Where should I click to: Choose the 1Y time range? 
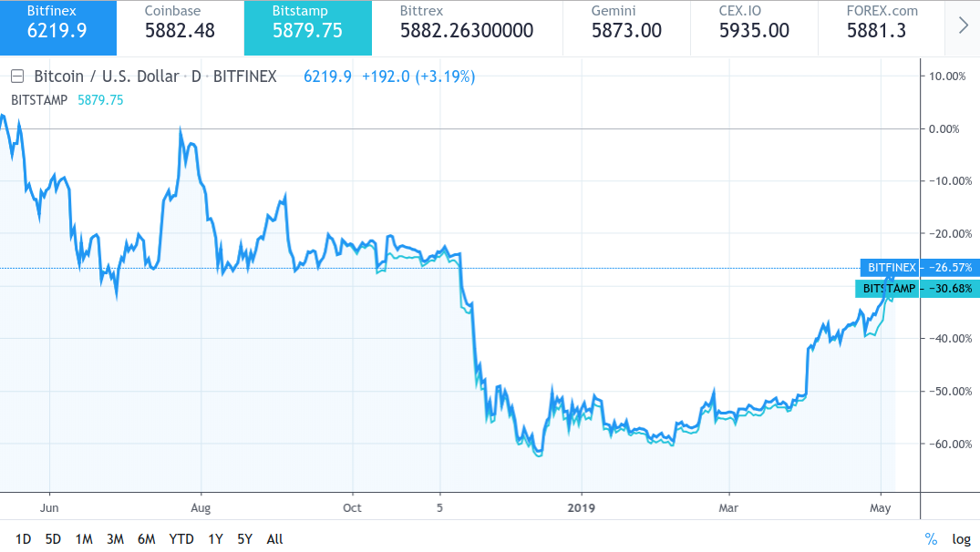pos(214,539)
